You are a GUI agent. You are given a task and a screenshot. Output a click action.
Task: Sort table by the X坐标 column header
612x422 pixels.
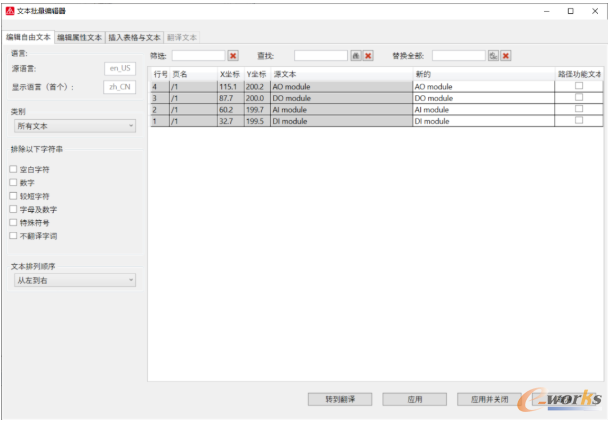pos(231,74)
